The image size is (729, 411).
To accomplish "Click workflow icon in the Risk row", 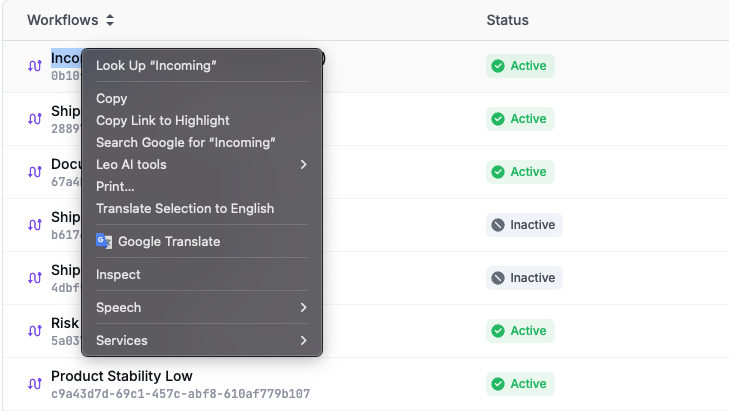I will tap(35, 331).
